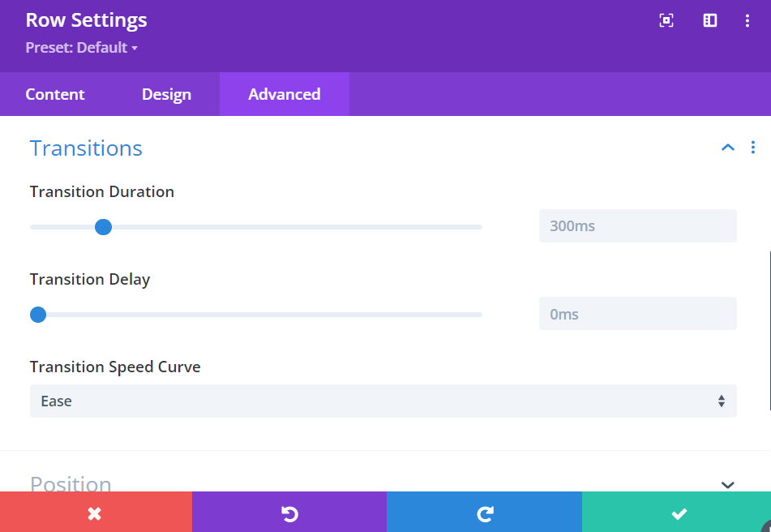Click the expand modal fullscreen icon
Screen dimensions: 771x532
point(666,20)
